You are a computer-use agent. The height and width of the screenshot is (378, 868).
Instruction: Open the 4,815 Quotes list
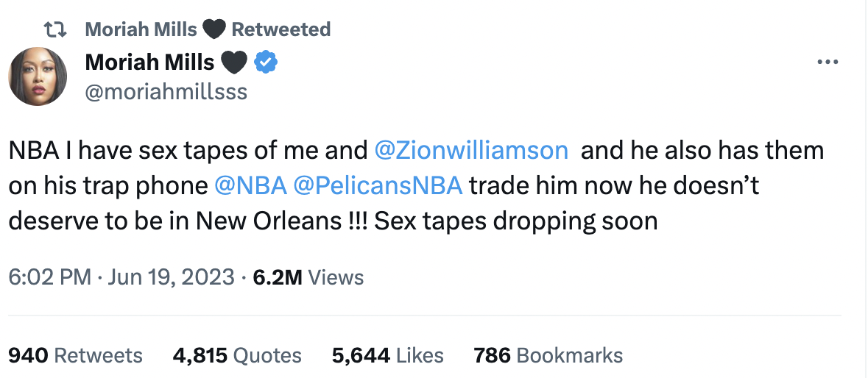coord(236,355)
